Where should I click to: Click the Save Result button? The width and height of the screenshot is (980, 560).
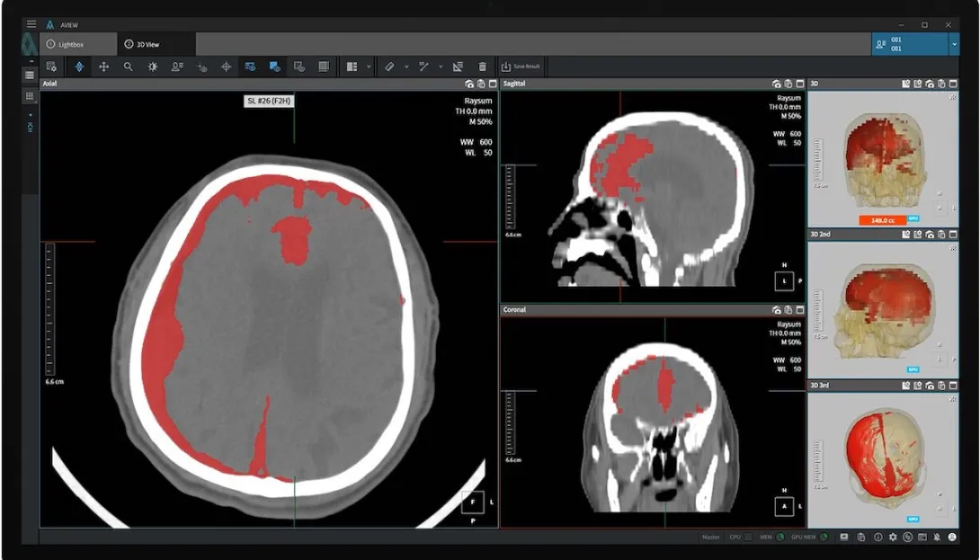[x=520, y=66]
